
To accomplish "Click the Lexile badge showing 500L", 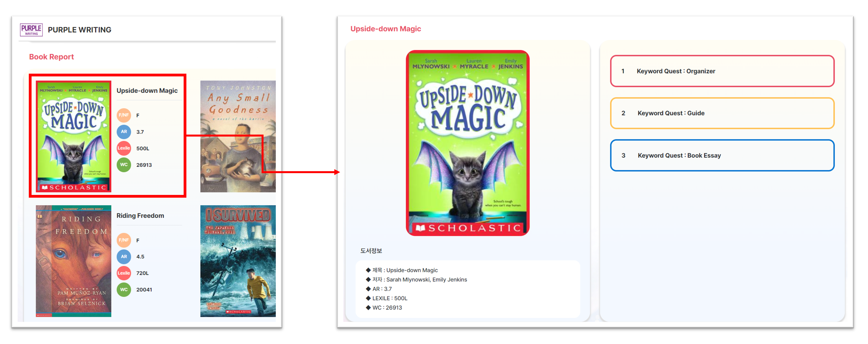I will [x=124, y=148].
